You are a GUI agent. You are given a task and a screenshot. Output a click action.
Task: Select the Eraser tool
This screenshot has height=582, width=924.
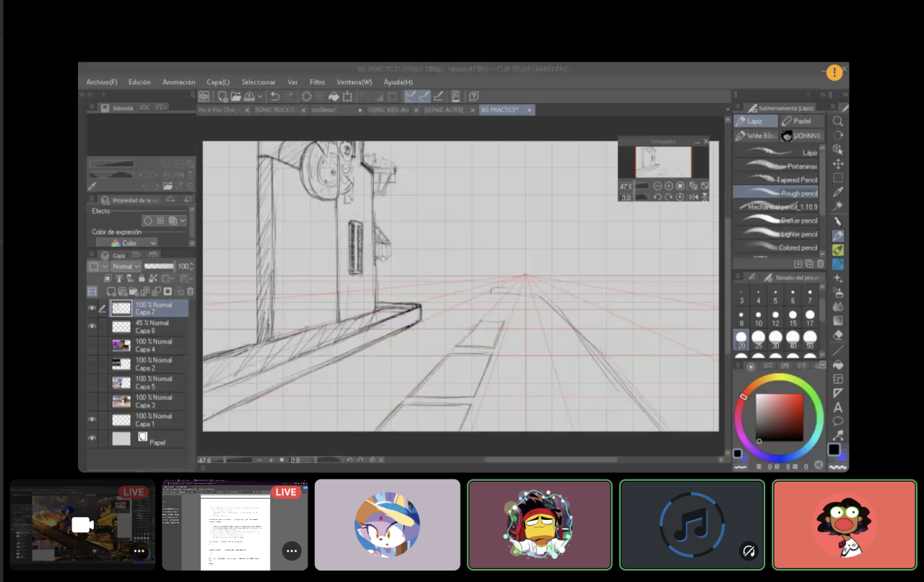[x=837, y=335]
